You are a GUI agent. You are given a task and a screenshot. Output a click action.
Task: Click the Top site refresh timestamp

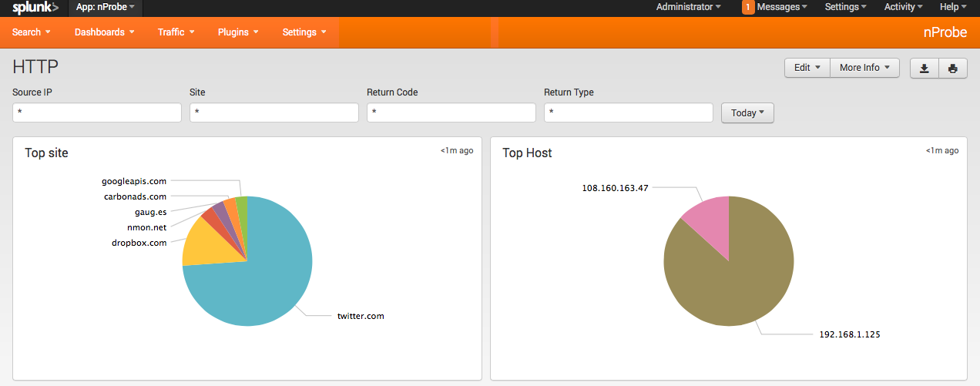[457, 151]
